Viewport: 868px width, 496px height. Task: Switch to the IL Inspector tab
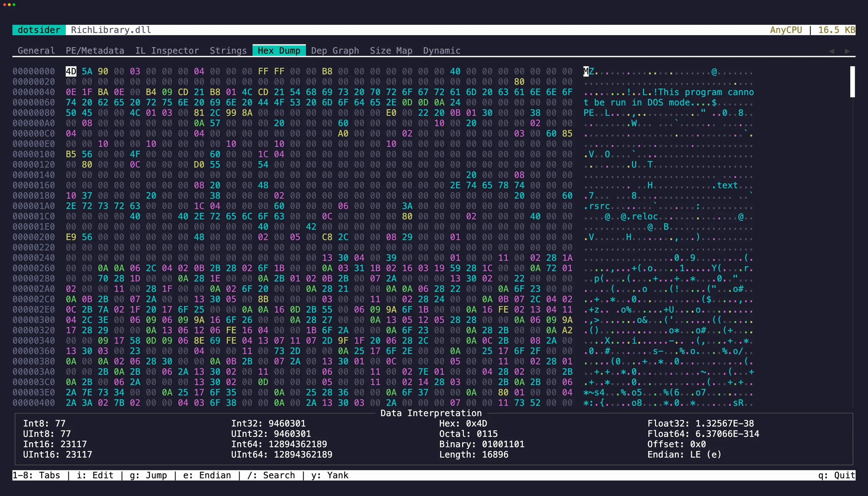[x=167, y=51]
